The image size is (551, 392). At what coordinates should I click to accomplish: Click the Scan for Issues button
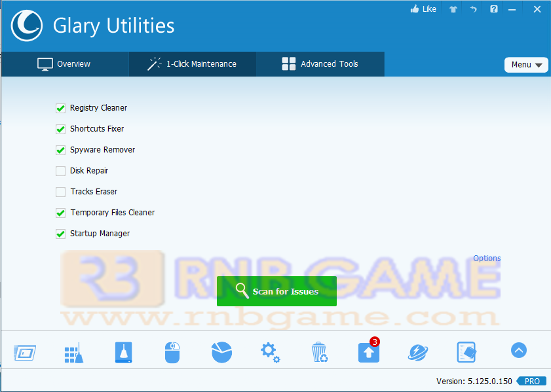pyautogui.click(x=276, y=291)
